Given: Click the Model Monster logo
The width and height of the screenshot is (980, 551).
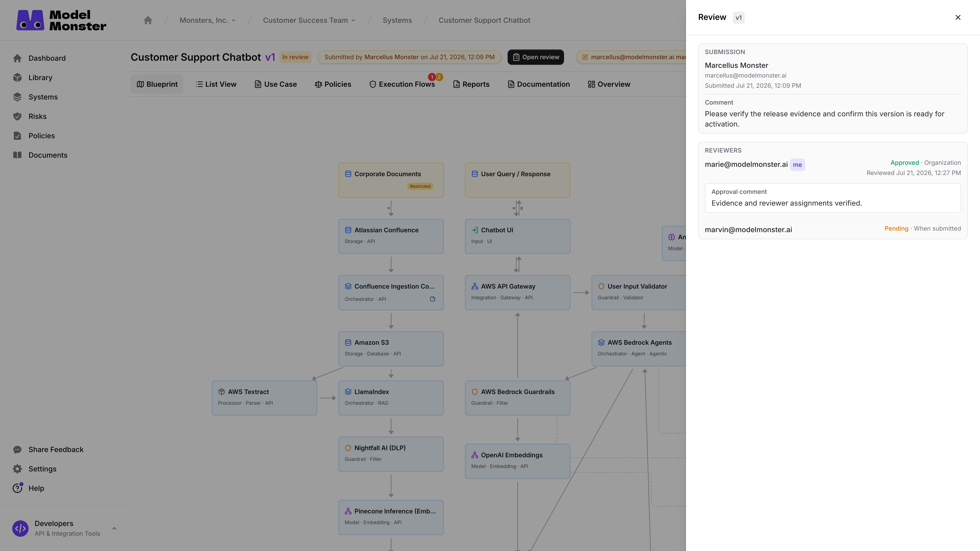Looking at the screenshot, I should pos(61,20).
